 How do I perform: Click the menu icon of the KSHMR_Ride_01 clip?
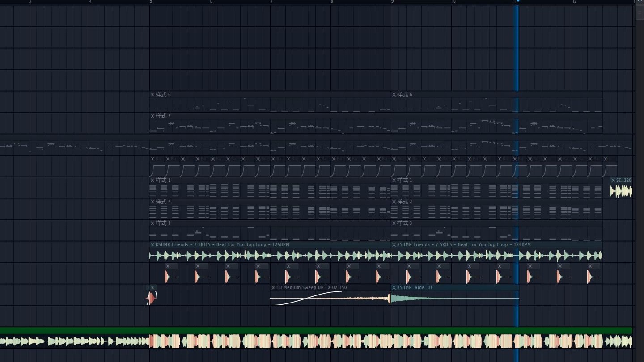click(x=394, y=287)
